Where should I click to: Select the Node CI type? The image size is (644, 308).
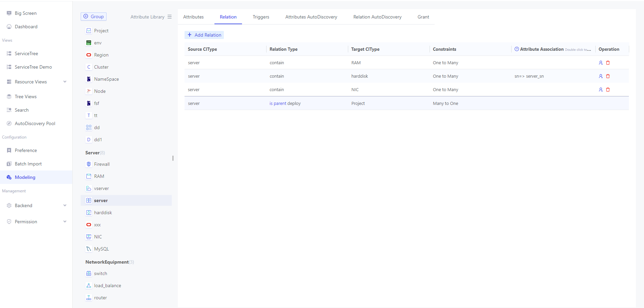(x=100, y=91)
